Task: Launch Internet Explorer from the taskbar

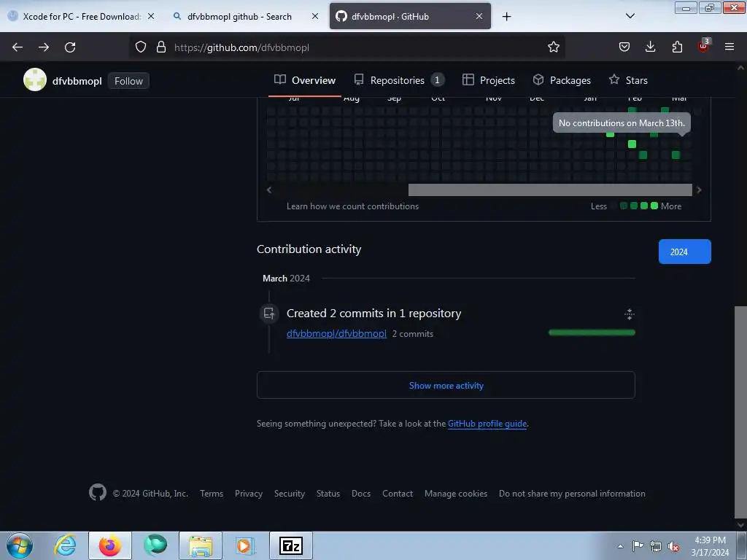Action: coord(65,545)
